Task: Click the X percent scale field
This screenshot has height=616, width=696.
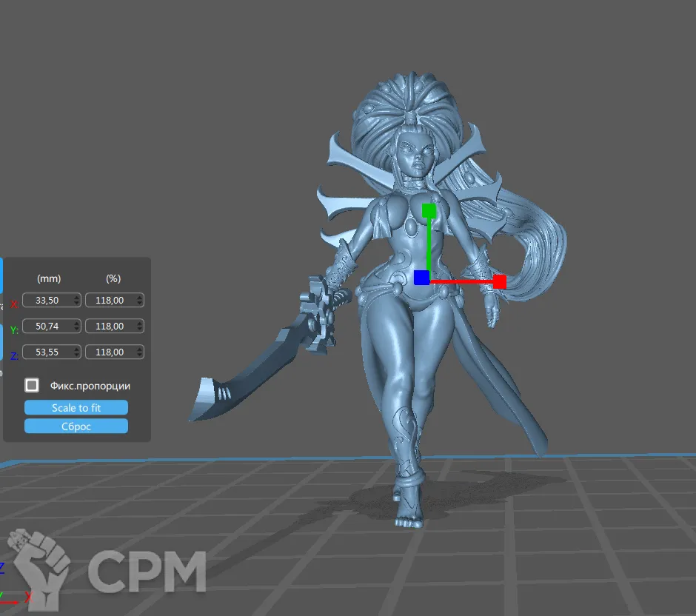Action: click(x=110, y=300)
